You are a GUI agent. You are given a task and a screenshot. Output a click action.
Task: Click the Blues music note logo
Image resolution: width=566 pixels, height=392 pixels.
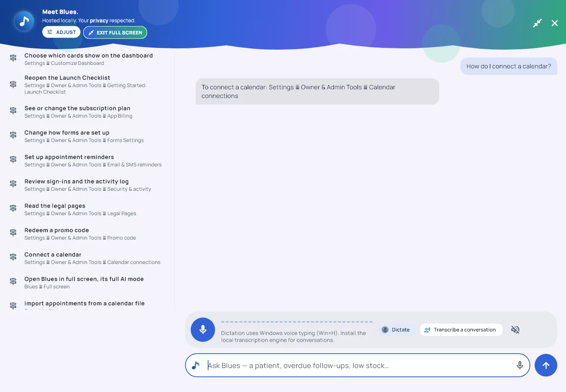pyautogui.click(x=24, y=21)
